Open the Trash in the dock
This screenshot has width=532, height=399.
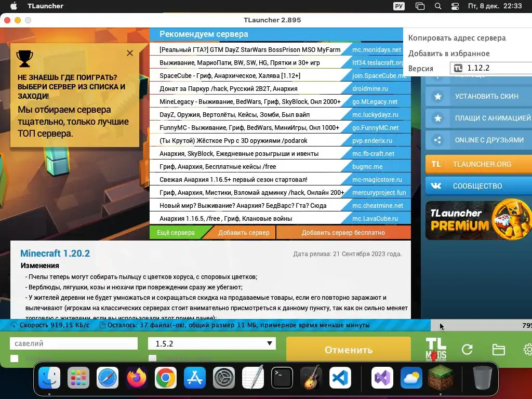coord(483,378)
